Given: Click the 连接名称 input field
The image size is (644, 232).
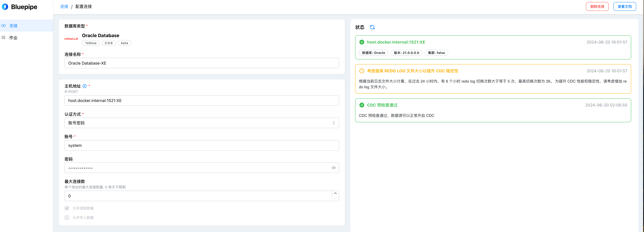Looking at the screenshot, I should pos(202,63).
